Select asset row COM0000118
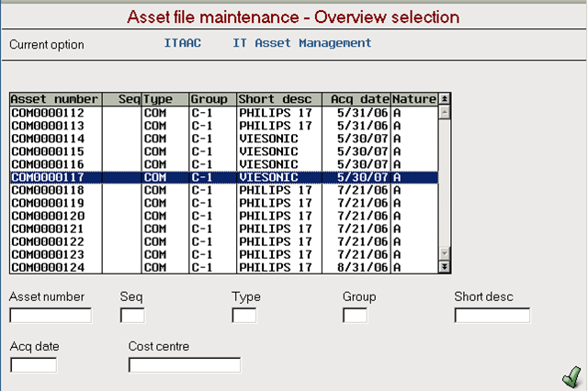 224,190
